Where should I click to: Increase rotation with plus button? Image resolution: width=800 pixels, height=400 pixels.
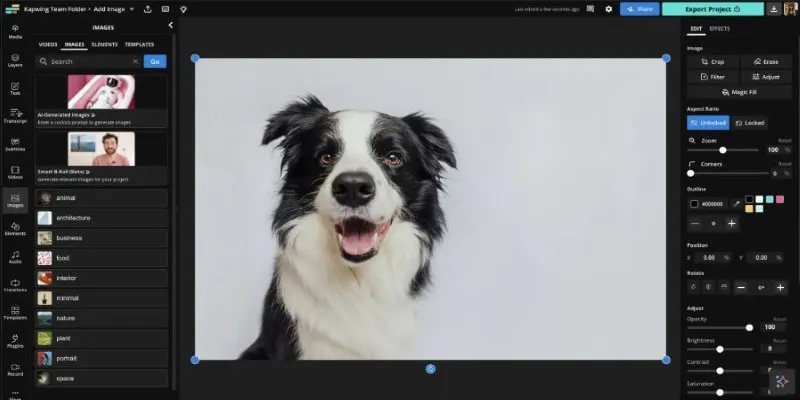pyautogui.click(x=780, y=288)
